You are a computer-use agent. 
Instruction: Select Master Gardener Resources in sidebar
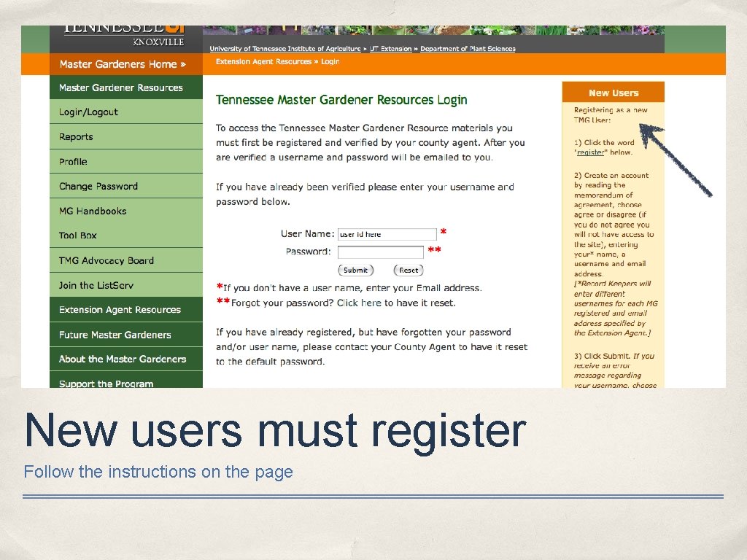[x=126, y=87]
